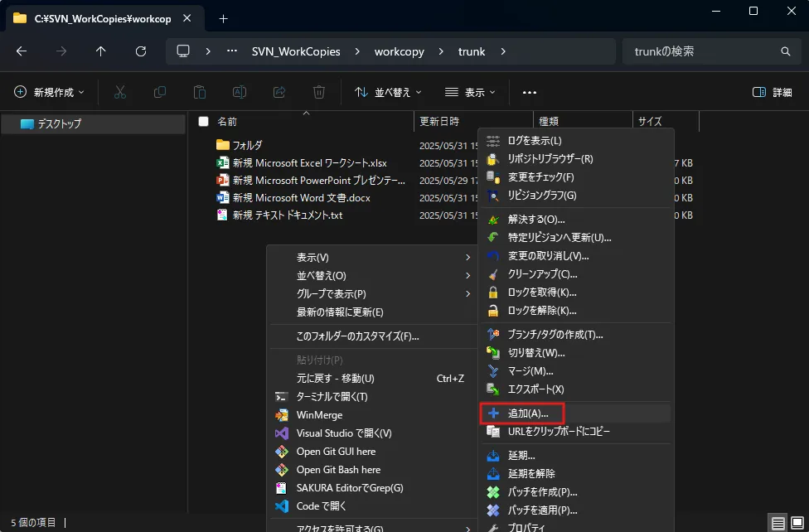Click the ロックを取得(K)... padlock icon
809x532 pixels.
[493, 293]
